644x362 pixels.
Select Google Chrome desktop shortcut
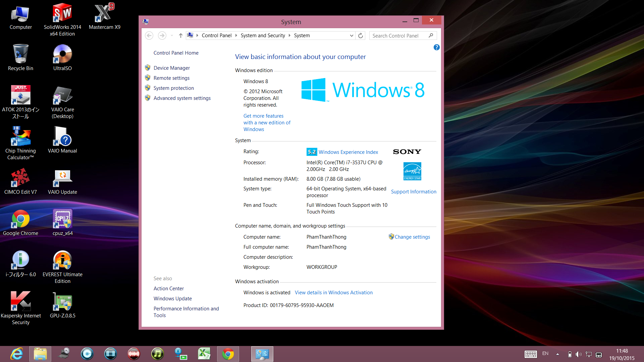coord(20,222)
